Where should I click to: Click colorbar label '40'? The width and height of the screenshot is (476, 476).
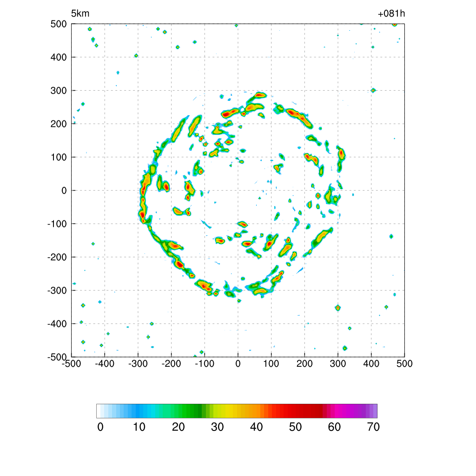(x=256, y=427)
